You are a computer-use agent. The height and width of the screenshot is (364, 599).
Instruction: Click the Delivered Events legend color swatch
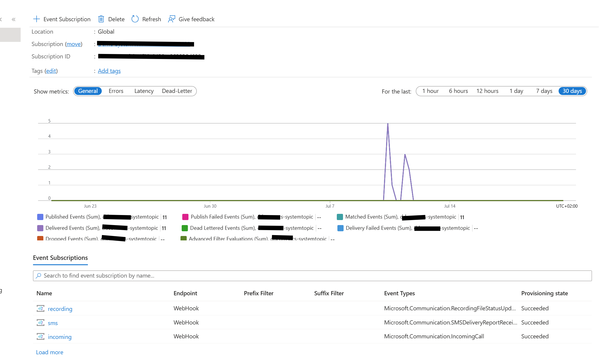click(x=40, y=228)
